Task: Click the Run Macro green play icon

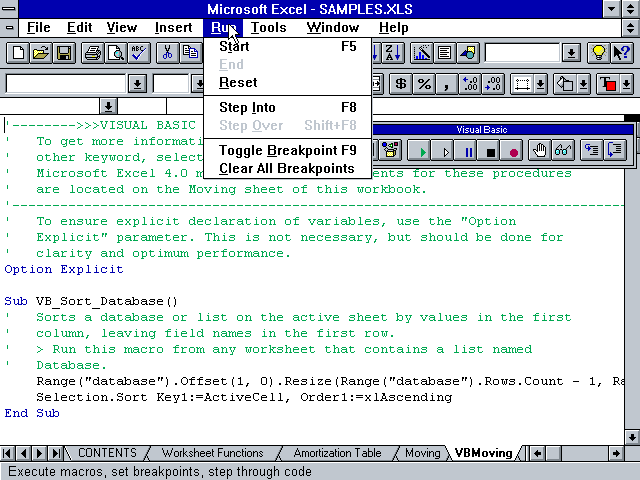Action: tap(423, 151)
